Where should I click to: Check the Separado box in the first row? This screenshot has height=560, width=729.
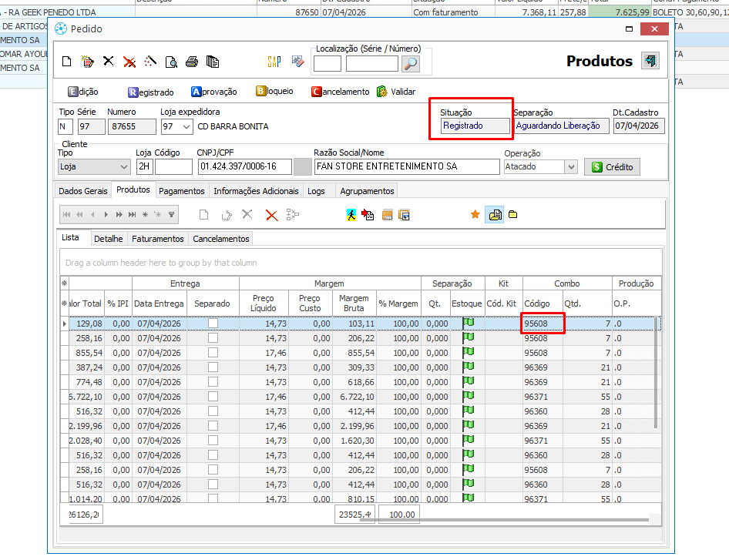(213, 324)
